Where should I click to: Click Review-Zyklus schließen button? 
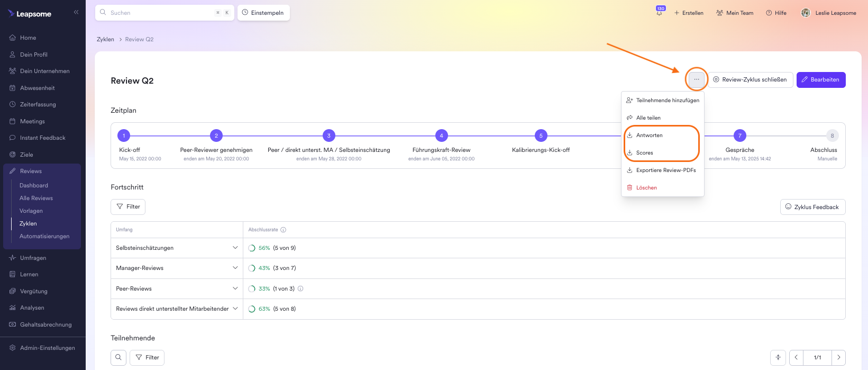pos(750,79)
